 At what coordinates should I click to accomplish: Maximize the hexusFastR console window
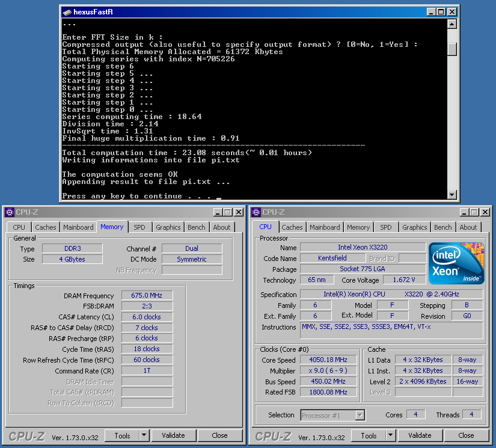click(x=441, y=12)
